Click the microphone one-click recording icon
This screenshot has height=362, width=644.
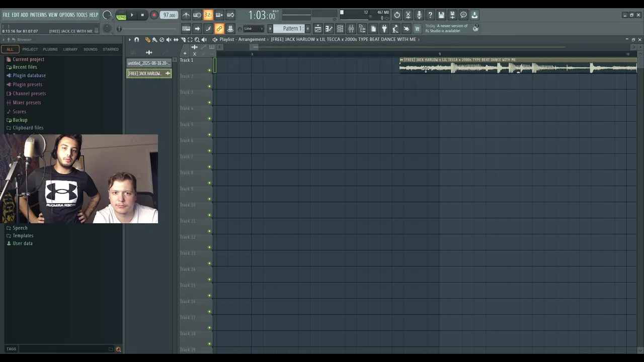(x=419, y=15)
